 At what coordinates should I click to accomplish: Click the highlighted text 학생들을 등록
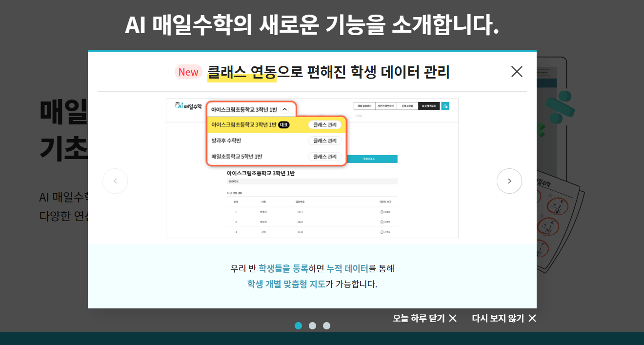point(283,268)
